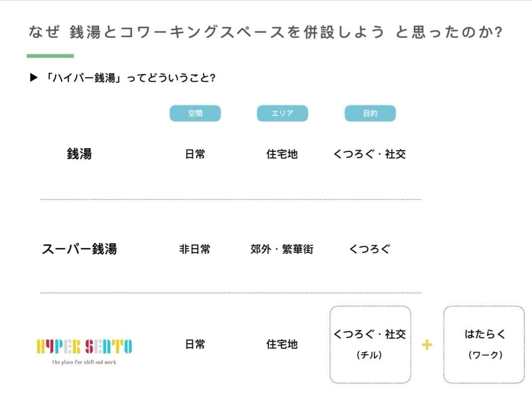This screenshot has width=532, height=403.
Task: Click the yellow plus sign
Action: [426, 345]
